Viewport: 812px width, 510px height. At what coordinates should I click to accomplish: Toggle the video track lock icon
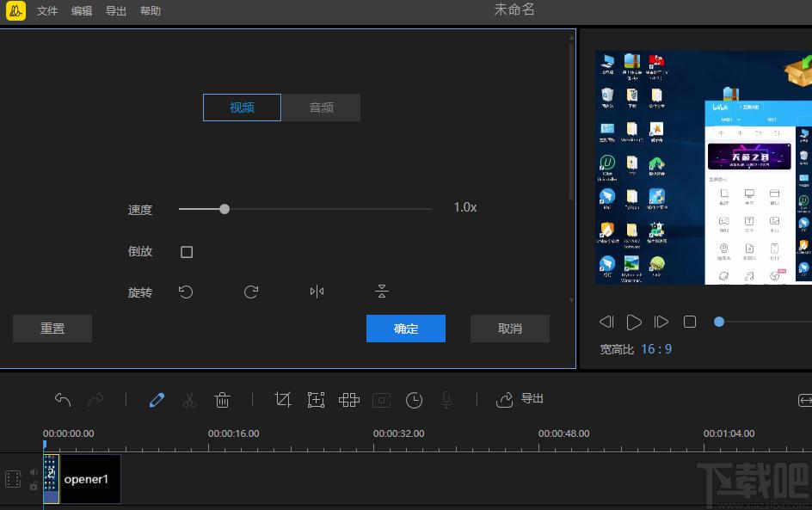click(34, 486)
